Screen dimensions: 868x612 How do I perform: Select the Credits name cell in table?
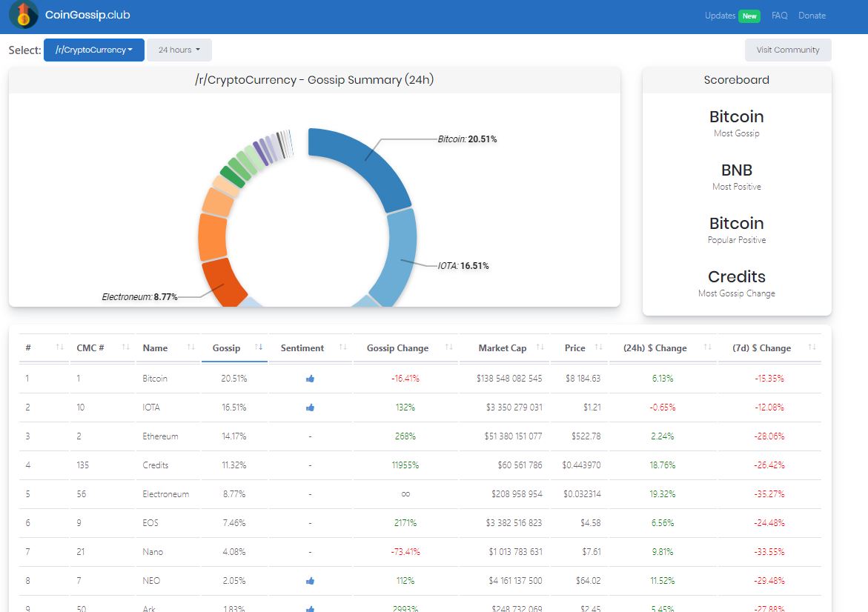(x=155, y=465)
